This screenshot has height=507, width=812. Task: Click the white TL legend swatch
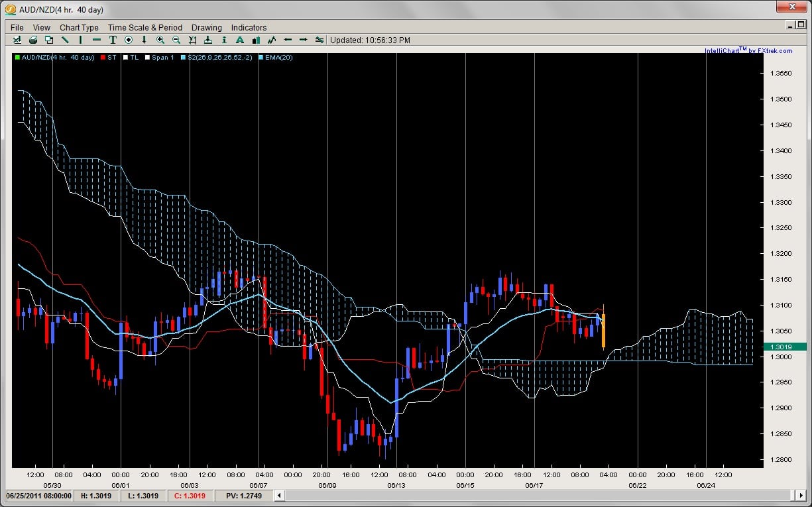[125, 58]
